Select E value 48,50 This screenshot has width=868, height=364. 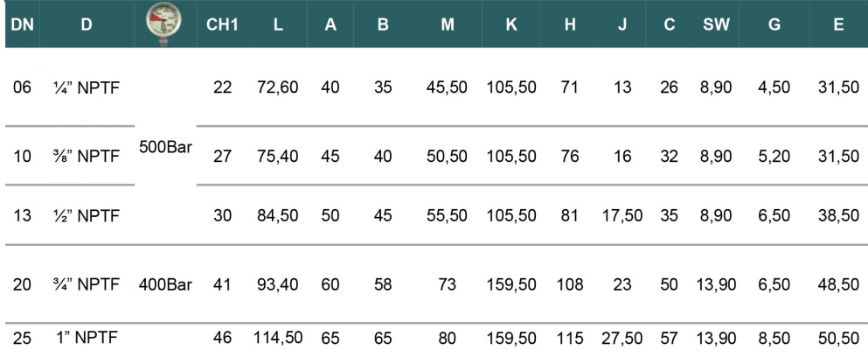838,284
